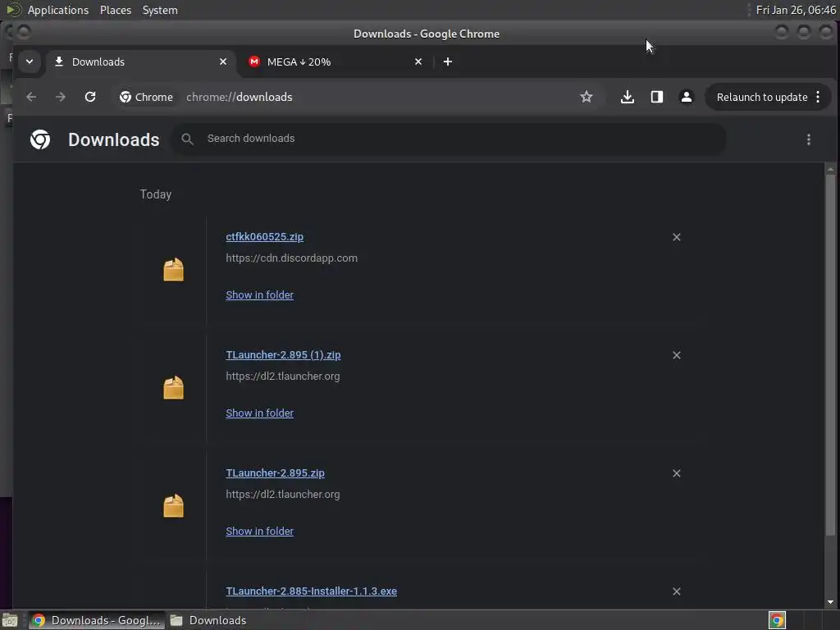
Task: Click the chrome://downloads address bar
Action: click(239, 97)
